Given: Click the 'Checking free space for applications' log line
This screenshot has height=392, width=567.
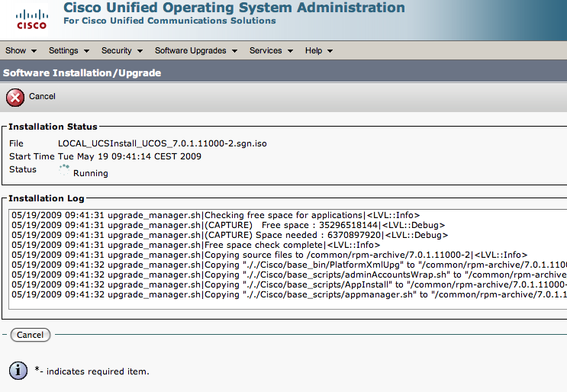Looking at the screenshot, I should pyautogui.click(x=215, y=215).
